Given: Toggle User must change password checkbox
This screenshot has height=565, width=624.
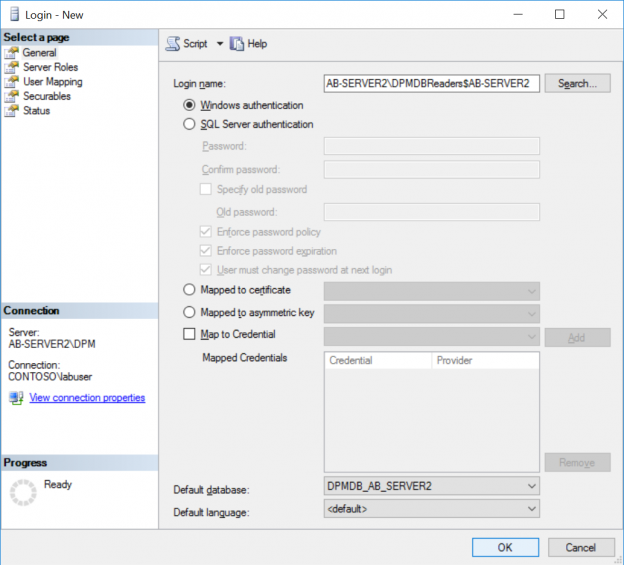Looking at the screenshot, I should pos(206,270).
